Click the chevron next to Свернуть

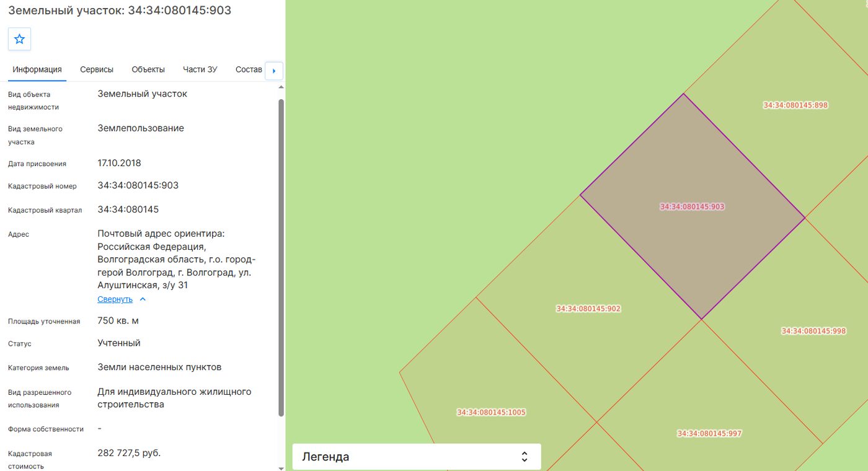143,299
